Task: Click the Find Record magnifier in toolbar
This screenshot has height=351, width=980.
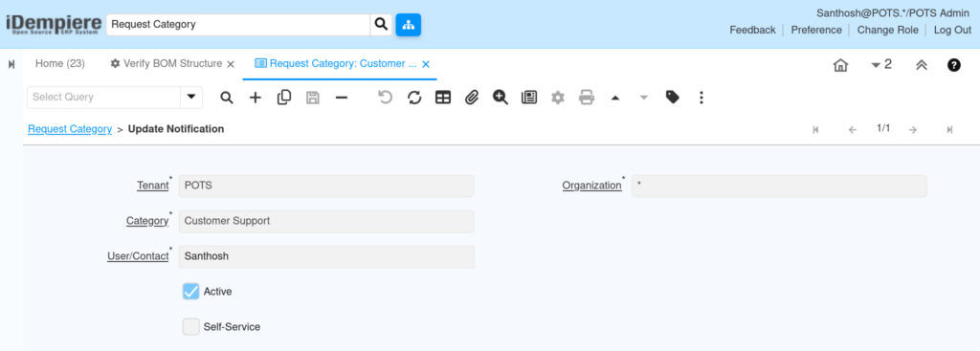Action: click(x=227, y=98)
